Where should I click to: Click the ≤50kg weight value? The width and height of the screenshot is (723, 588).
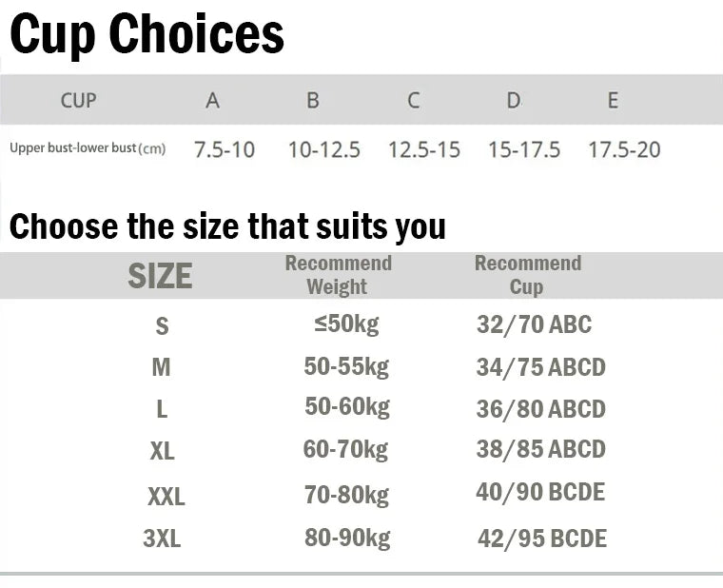(x=346, y=324)
